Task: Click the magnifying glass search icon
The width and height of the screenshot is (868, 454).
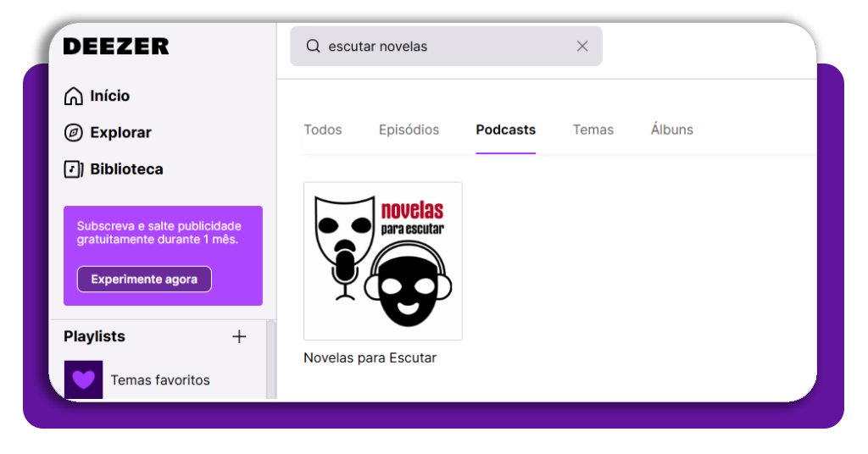Action: click(313, 47)
